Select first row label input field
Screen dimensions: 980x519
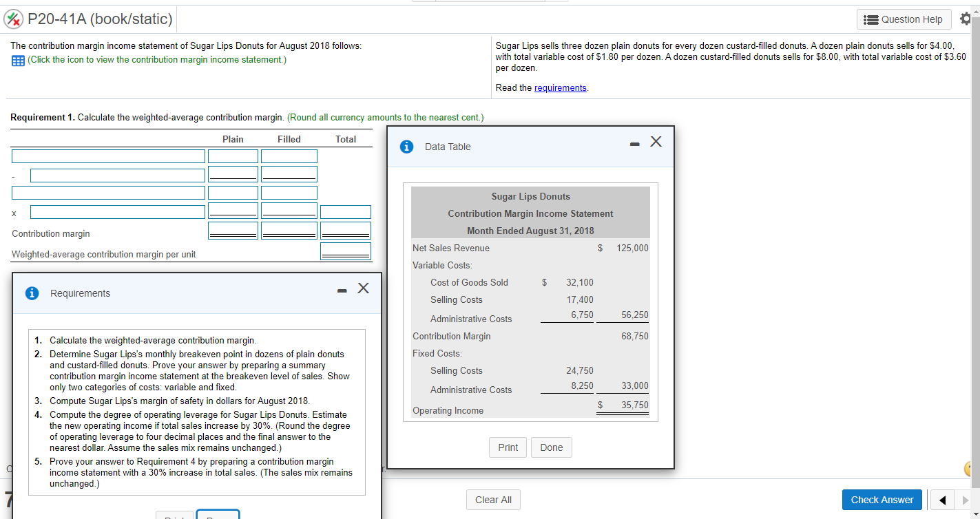pyautogui.click(x=108, y=157)
